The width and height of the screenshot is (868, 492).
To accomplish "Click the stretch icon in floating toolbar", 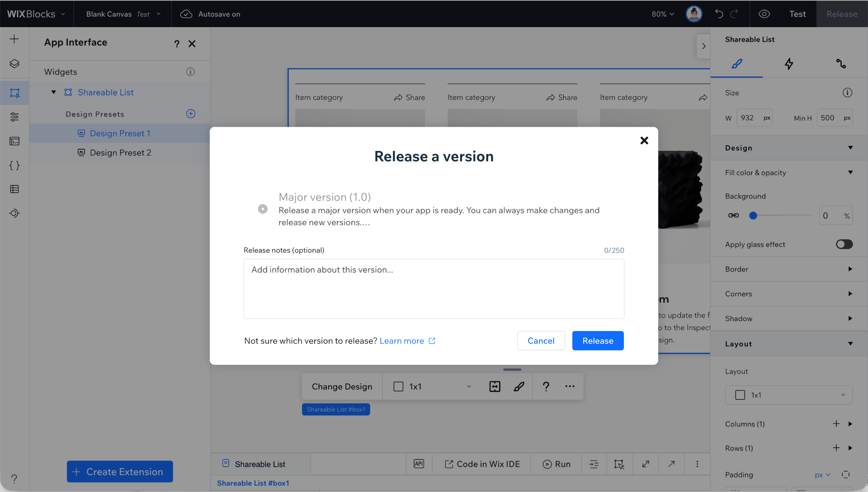I will [x=495, y=387].
